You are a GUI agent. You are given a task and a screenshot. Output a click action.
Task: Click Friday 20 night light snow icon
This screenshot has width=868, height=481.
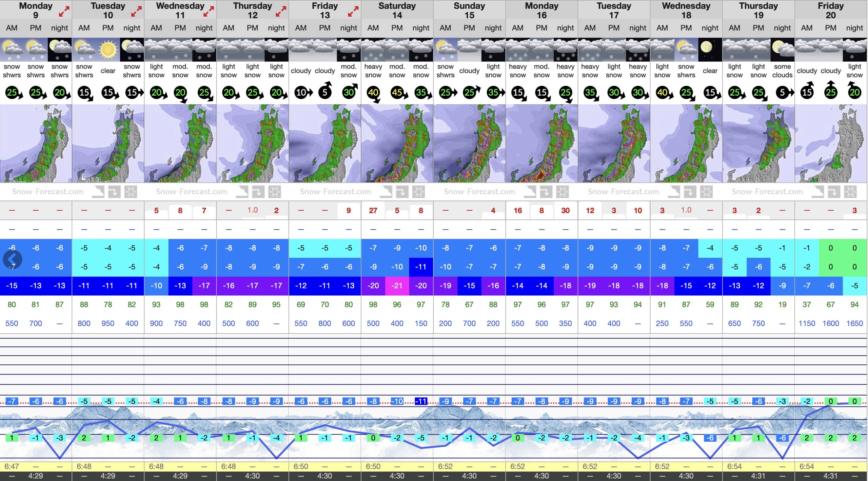click(x=854, y=50)
